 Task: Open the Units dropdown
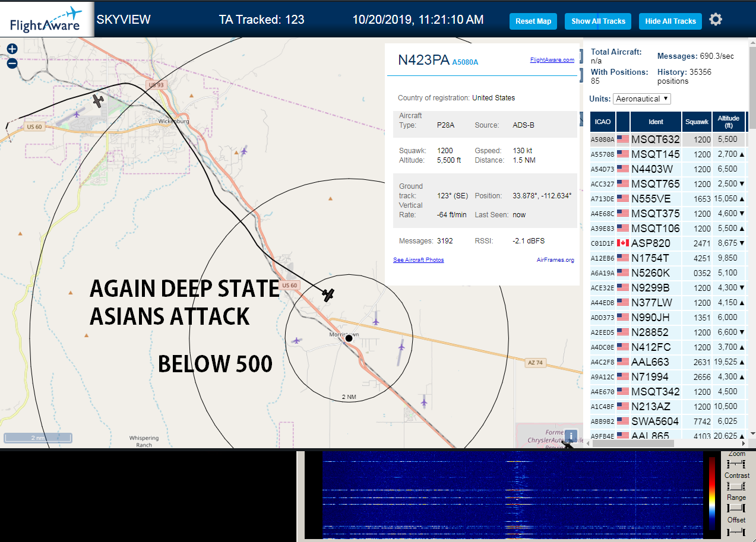point(642,99)
